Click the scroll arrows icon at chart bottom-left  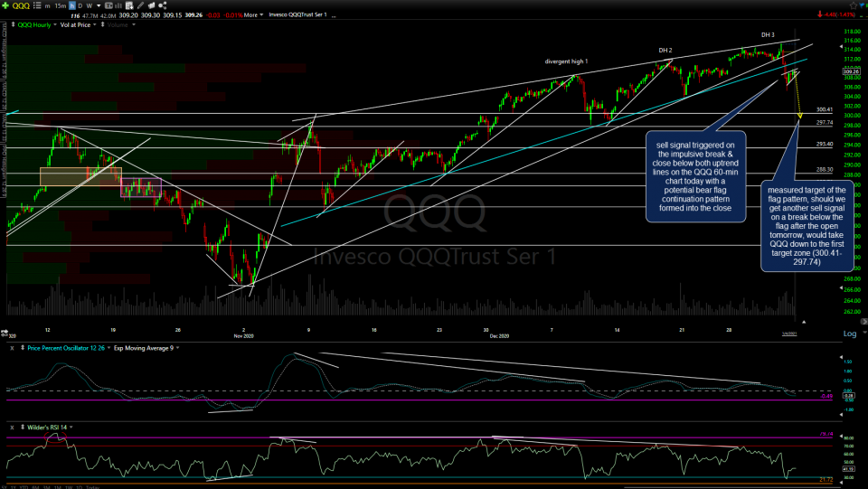tap(5, 333)
